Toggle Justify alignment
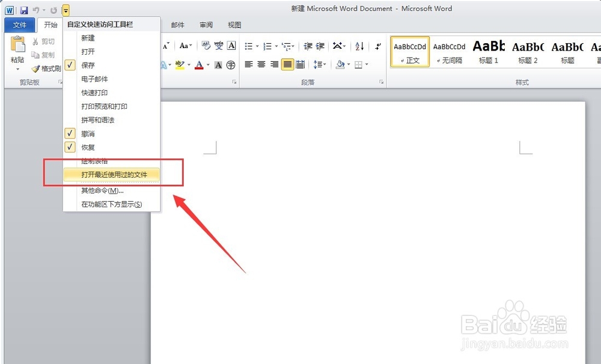This screenshot has width=601, height=364. [287, 64]
